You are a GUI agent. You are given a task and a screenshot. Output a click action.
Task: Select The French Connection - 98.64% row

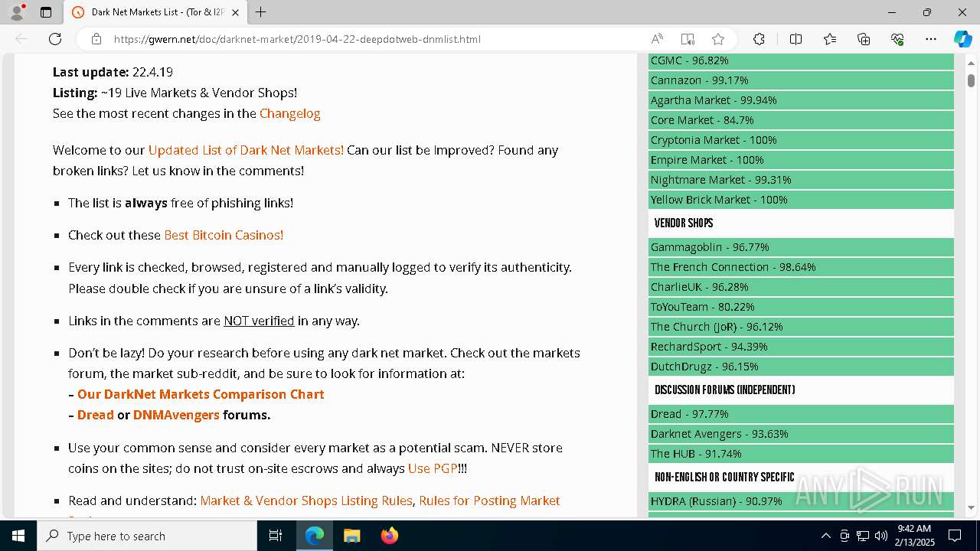point(801,267)
